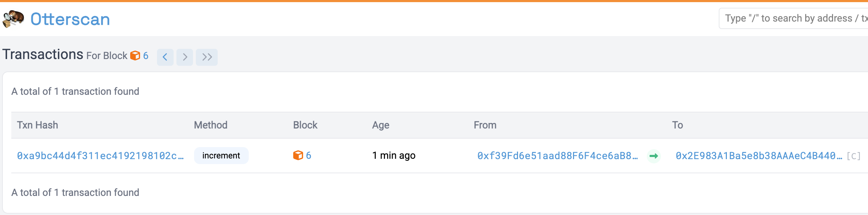
Task: Click the Age column header
Action: point(381,125)
